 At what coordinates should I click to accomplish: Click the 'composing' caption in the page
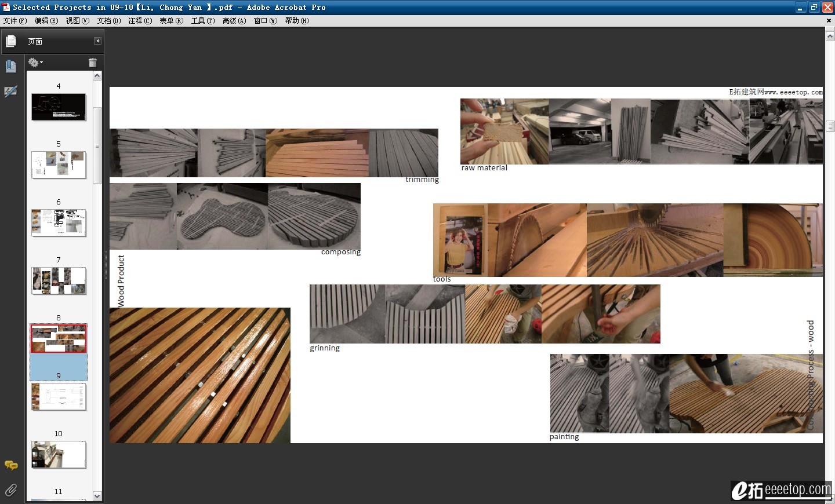click(341, 252)
